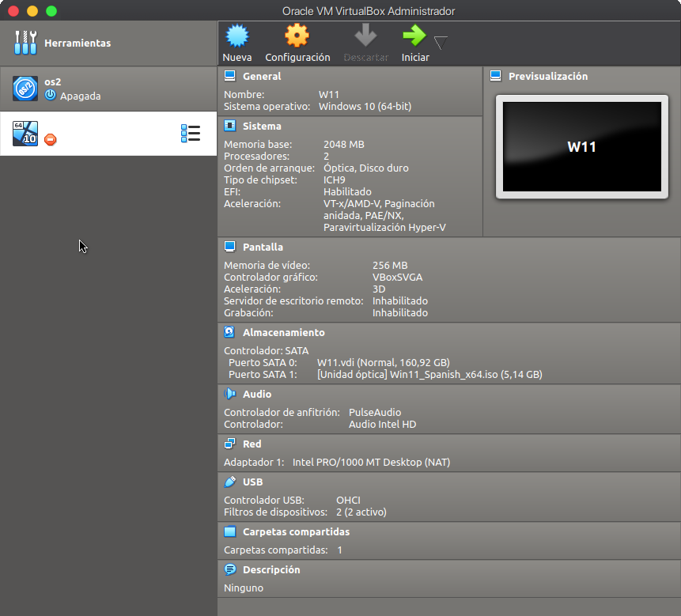Click the Audio Intel HD controller value
The height and width of the screenshot is (616, 681).
(383, 424)
